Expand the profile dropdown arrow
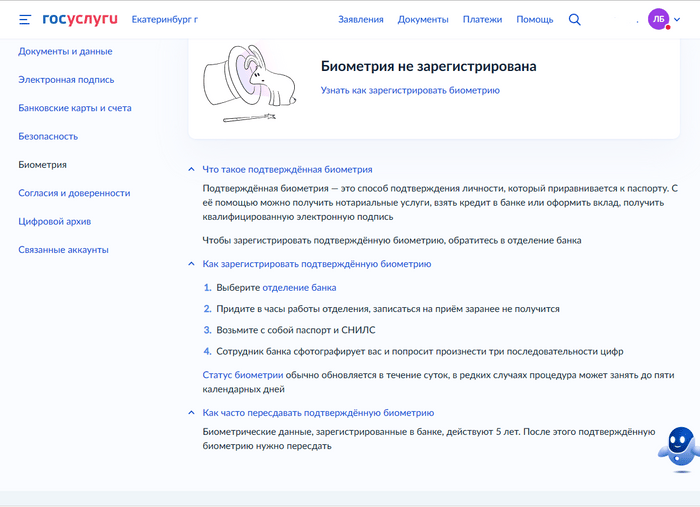 point(677,20)
